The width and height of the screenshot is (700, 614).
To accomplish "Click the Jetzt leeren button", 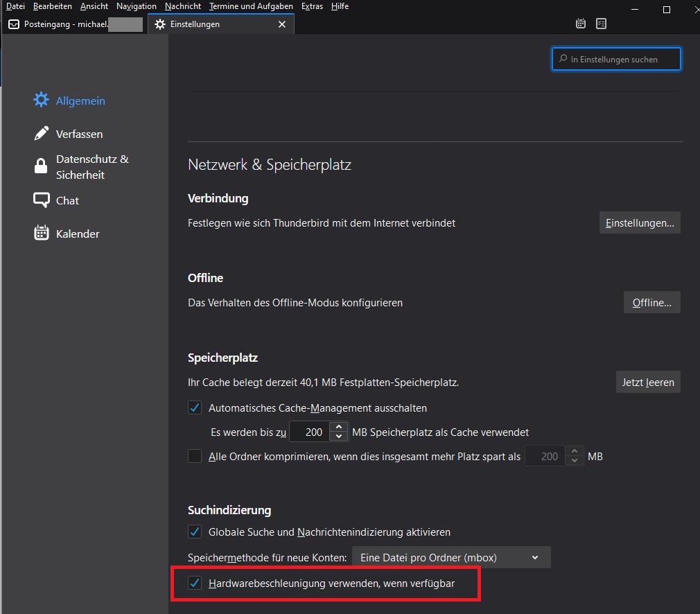I will (647, 383).
